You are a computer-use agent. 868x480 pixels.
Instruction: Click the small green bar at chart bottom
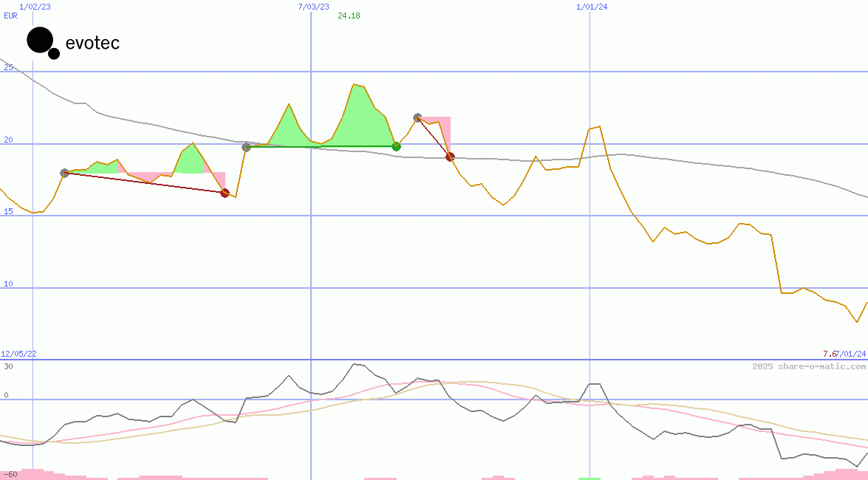pos(590,478)
